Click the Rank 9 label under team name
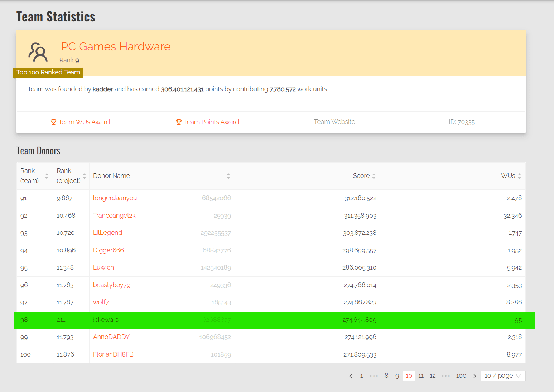 pyautogui.click(x=69, y=60)
